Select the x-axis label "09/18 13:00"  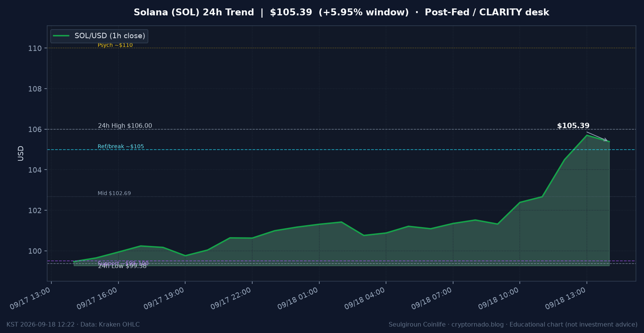[x=565, y=298]
